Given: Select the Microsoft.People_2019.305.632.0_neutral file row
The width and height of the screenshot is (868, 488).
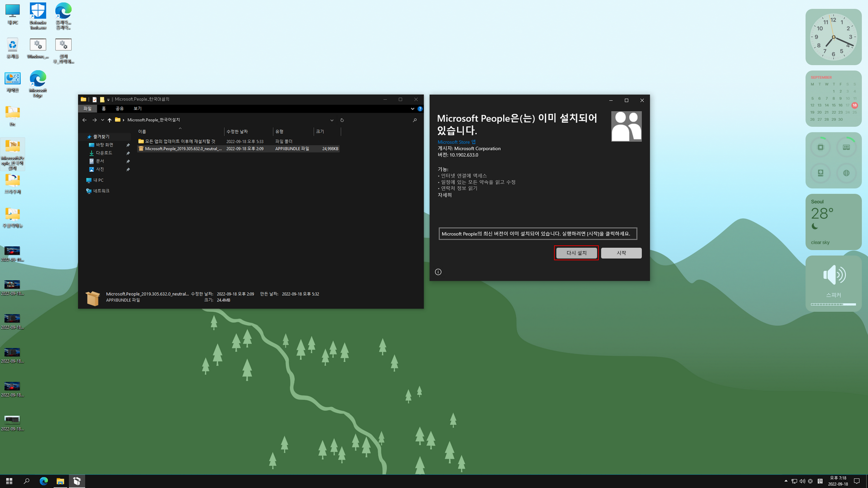Looking at the screenshot, I should coord(238,149).
